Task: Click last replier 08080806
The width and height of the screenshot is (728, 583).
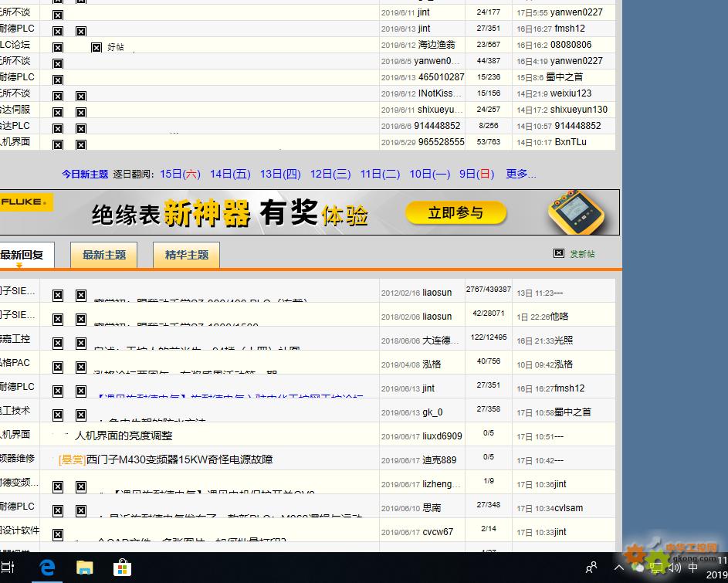Action: 571,45
